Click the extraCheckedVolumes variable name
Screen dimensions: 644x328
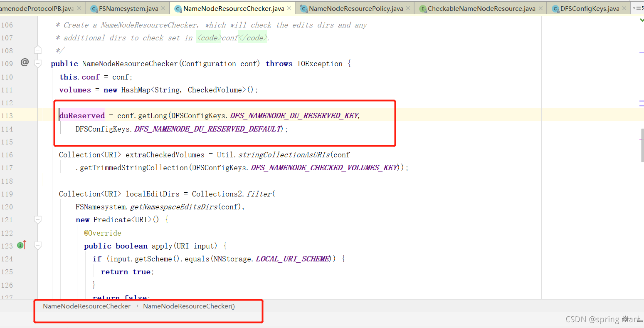165,155
